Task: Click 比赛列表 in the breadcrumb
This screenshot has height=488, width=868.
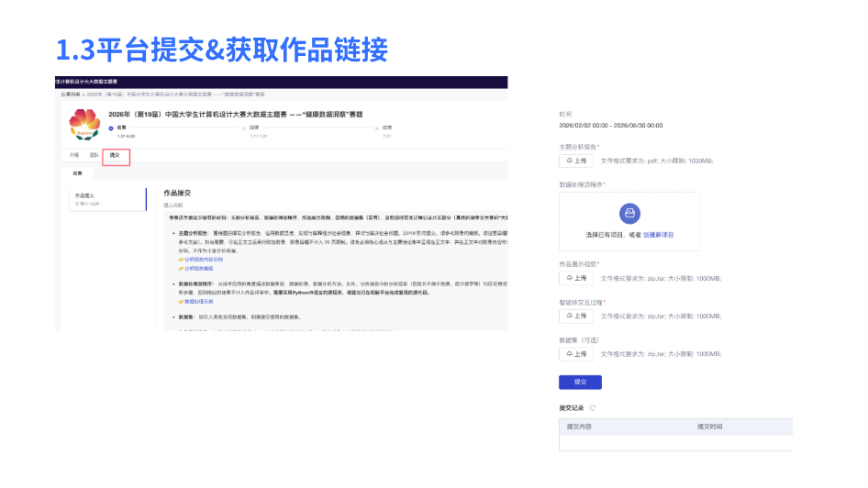Action: tap(70, 94)
